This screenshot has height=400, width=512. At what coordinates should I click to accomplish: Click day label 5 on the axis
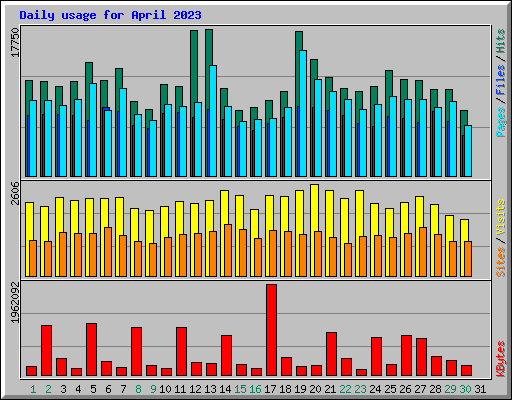click(93, 389)
